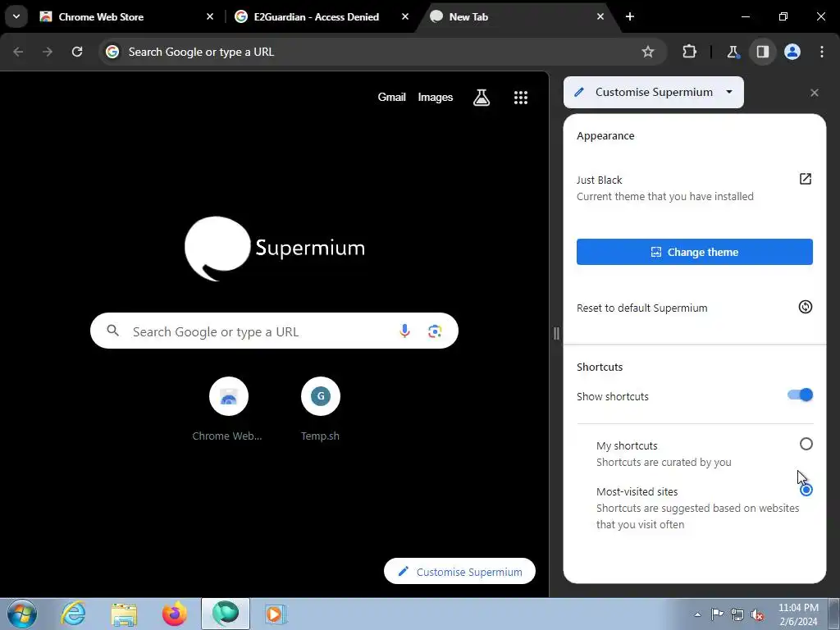The image size is (840, 630).
Task: Open the Chrome Web Store shortcut tile
Action: point(228,409)
